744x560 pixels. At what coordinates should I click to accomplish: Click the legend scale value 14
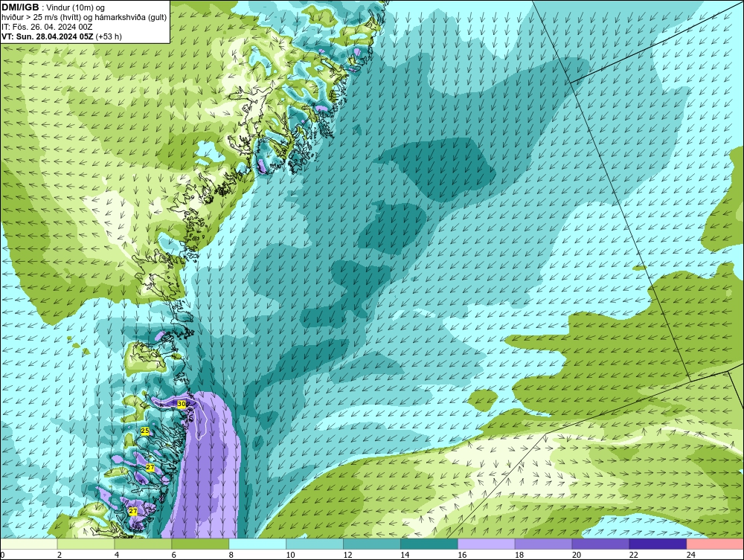[x=405, y=555]
